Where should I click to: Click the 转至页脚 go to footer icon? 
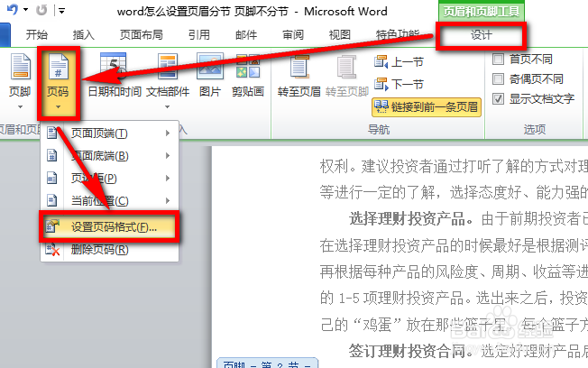click(346, 67)
